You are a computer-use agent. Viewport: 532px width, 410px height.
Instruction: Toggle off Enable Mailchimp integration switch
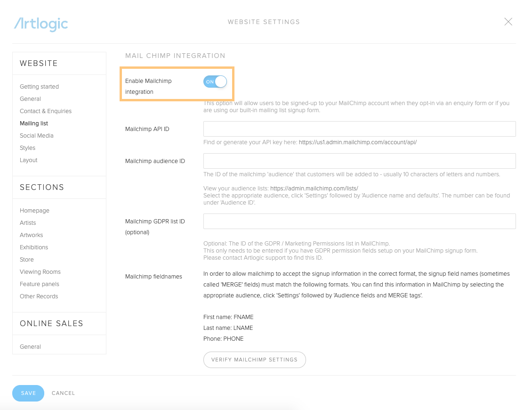215,82
